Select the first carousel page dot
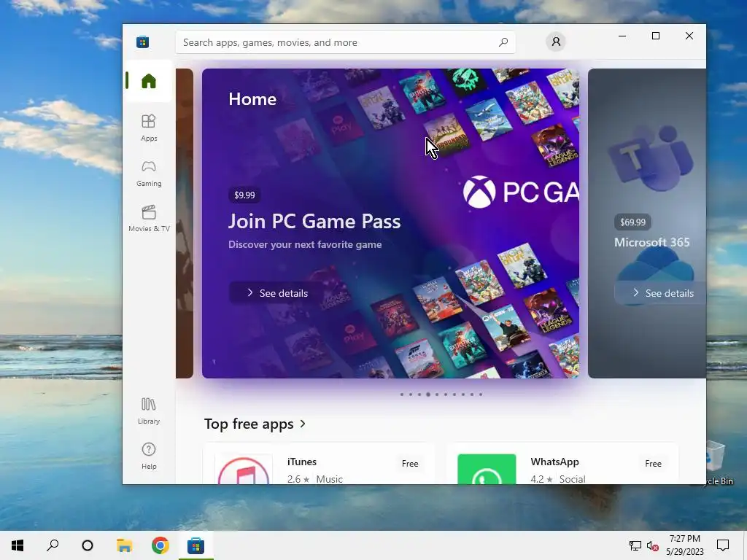Screen dimensions: 747x560 tap(402, 394)
